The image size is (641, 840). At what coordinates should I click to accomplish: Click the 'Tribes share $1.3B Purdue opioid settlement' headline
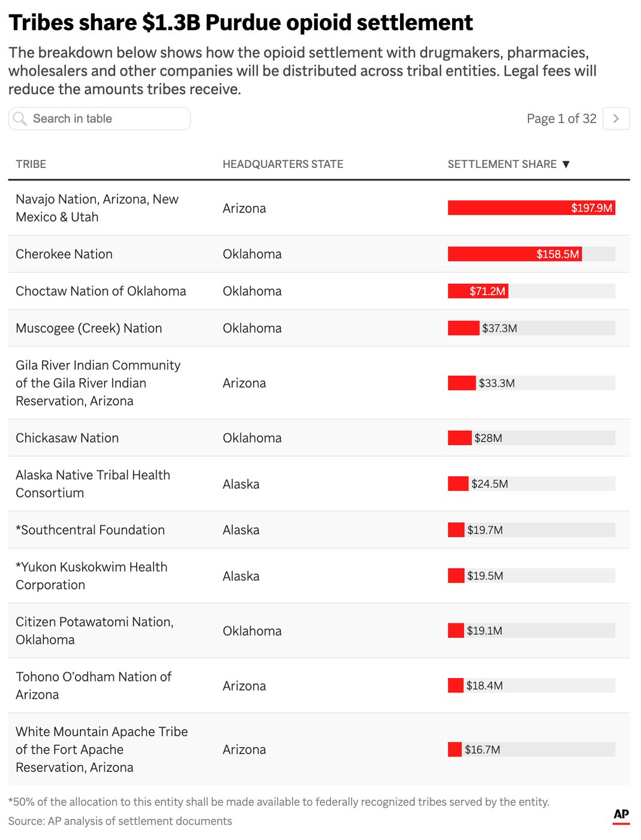coord(240,23)
